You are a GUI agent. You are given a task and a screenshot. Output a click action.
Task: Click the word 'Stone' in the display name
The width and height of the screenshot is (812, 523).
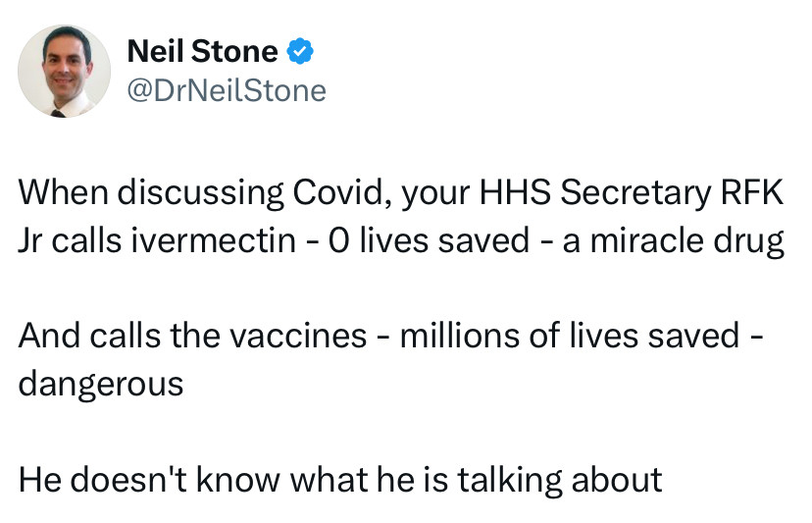pos(234,51)
